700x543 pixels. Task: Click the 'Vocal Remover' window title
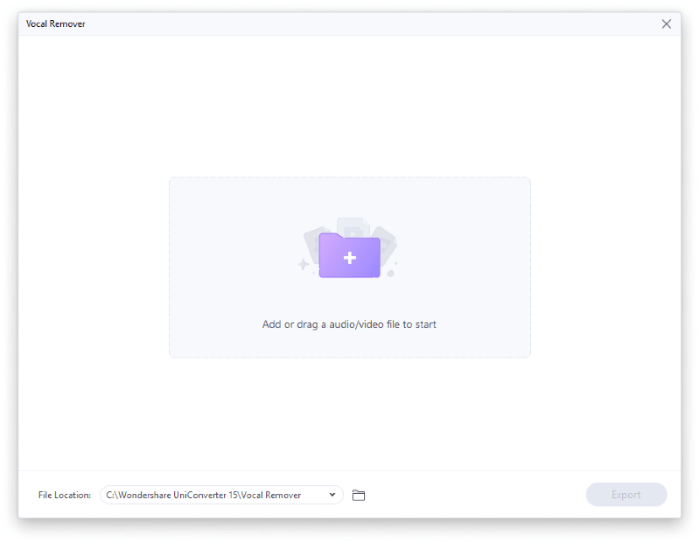[55, 24]
